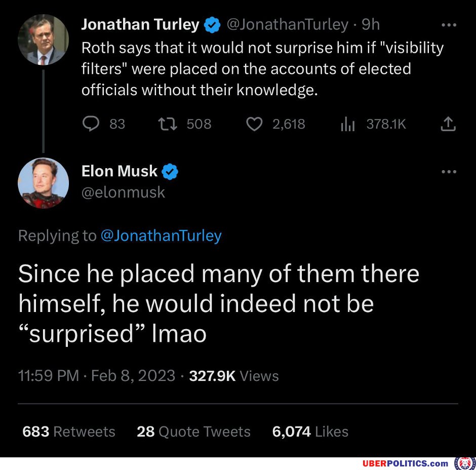Image resolution: width=476 pixels, height=470 pixels.
Task: Open the @elonmusk handle
Action: (123, 192)
